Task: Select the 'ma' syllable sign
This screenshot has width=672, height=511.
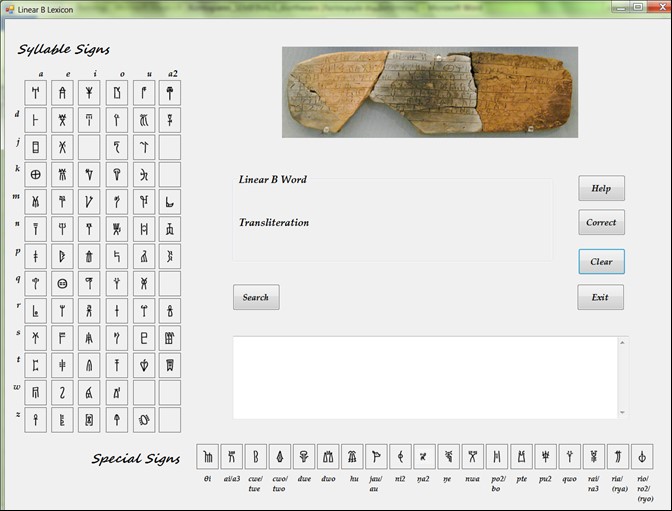Action: [x=36, y=202]
